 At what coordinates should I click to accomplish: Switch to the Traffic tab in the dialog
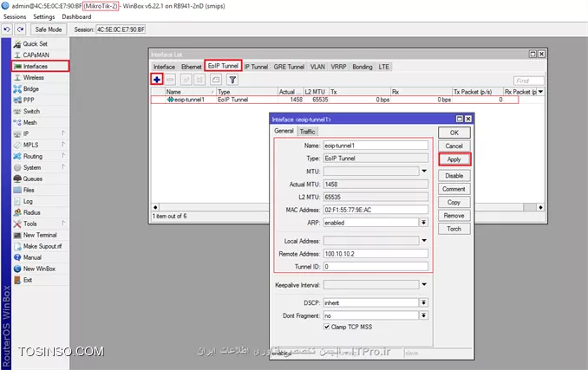click(x=308, y=132)
